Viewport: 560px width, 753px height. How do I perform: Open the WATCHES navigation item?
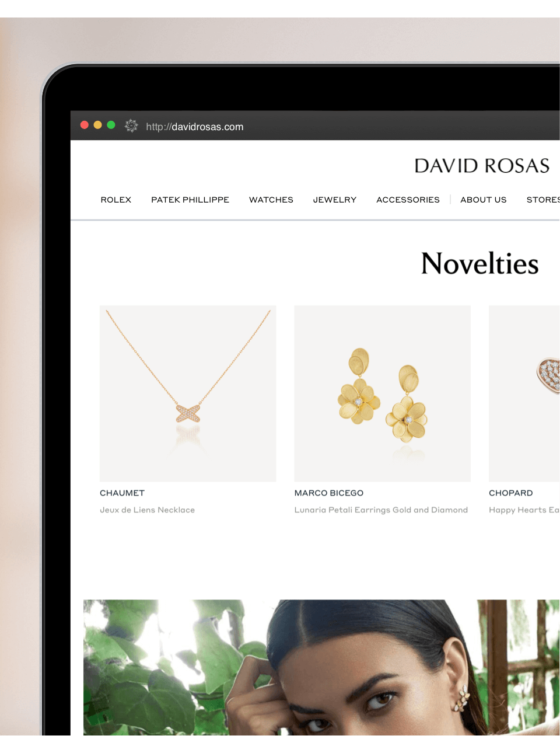(x=271, y=200)
